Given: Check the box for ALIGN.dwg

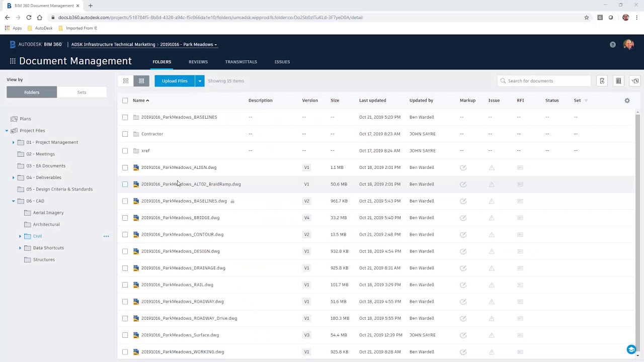Looking at the screenshot, I should (x=125, y=167).
